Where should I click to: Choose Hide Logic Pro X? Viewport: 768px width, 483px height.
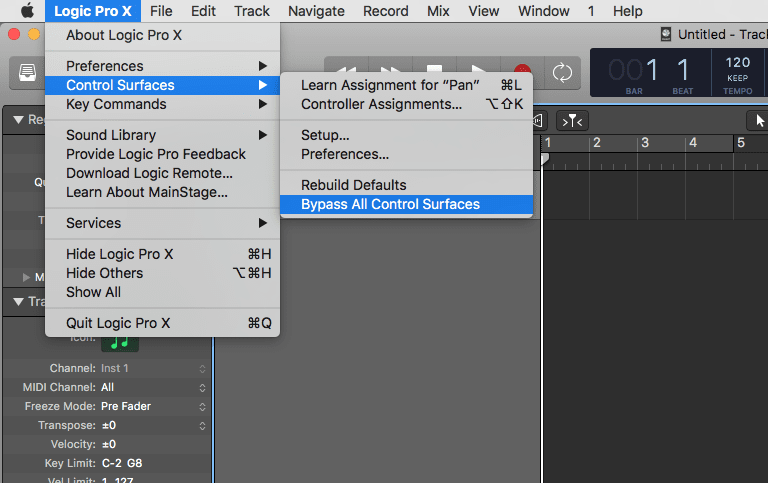tap(162, 254)
